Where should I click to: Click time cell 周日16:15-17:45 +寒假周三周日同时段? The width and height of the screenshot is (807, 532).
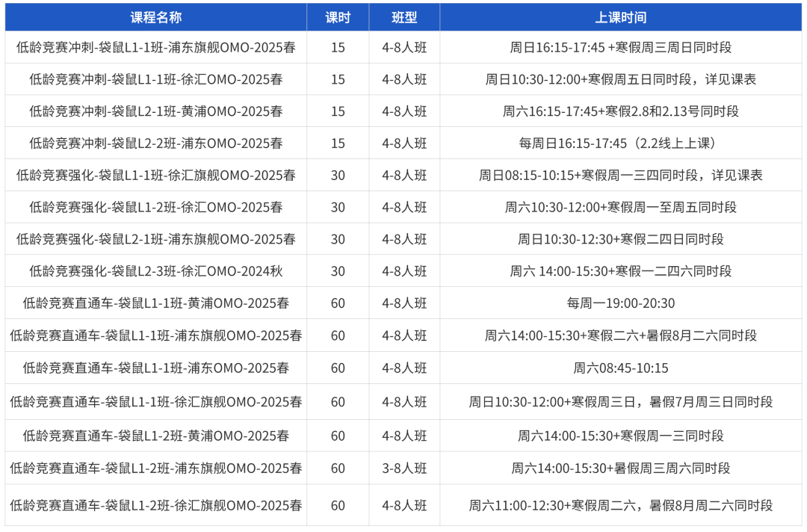point(621,47)
